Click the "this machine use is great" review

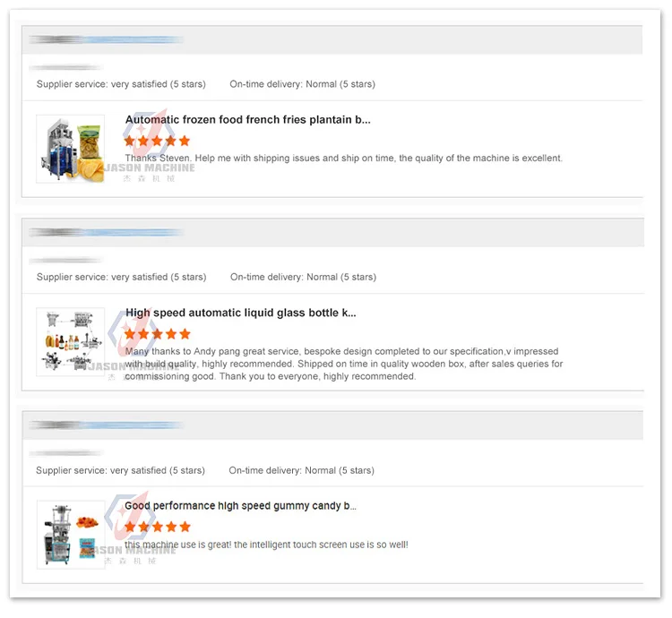click(x=266, y=545)
